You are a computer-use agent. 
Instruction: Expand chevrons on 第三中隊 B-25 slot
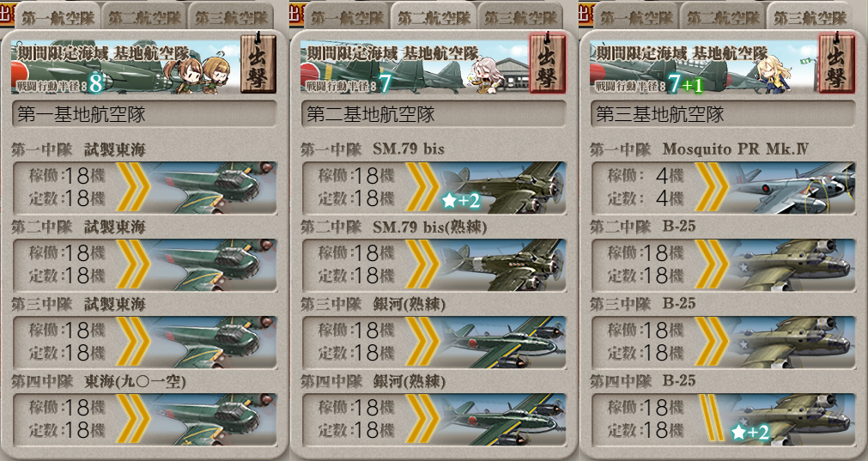click(x=712, y=342)
